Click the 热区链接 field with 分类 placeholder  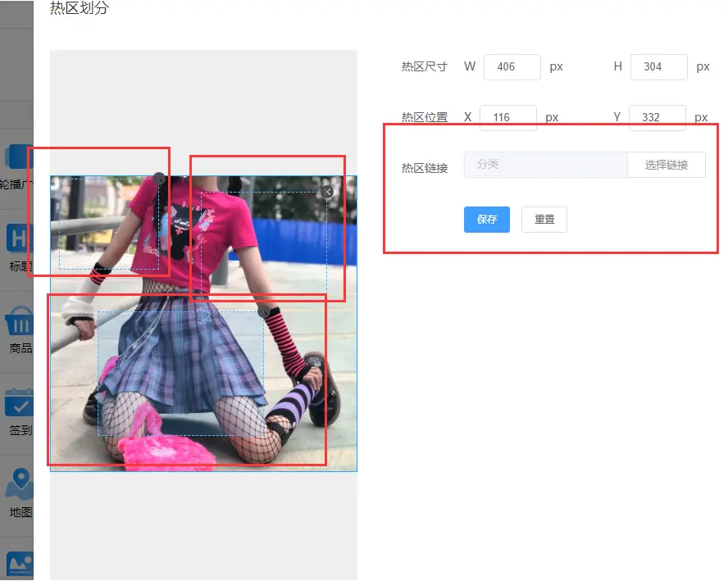[x=545, y=165]
